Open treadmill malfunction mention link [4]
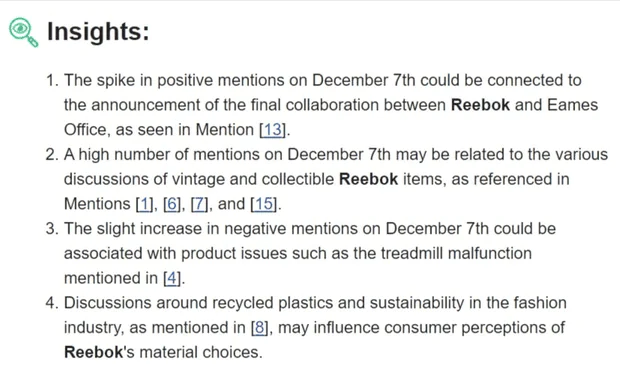The image size is (620, 377). pos(172,278)
